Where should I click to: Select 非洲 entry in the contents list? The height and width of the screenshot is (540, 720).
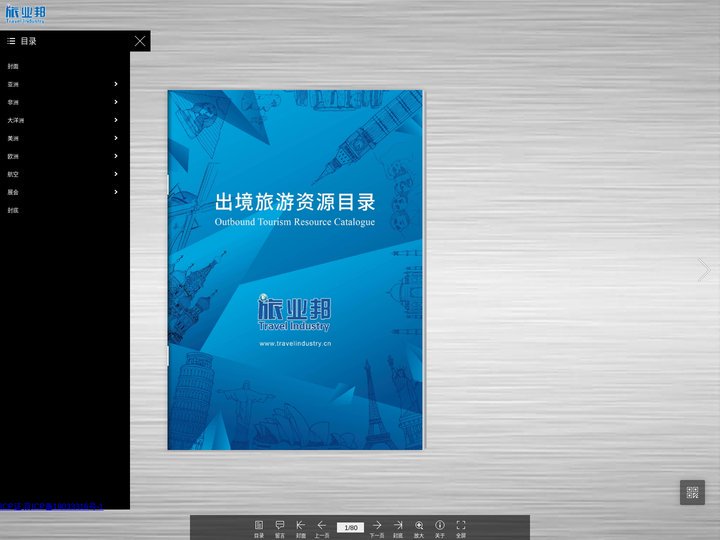(13, 102)
